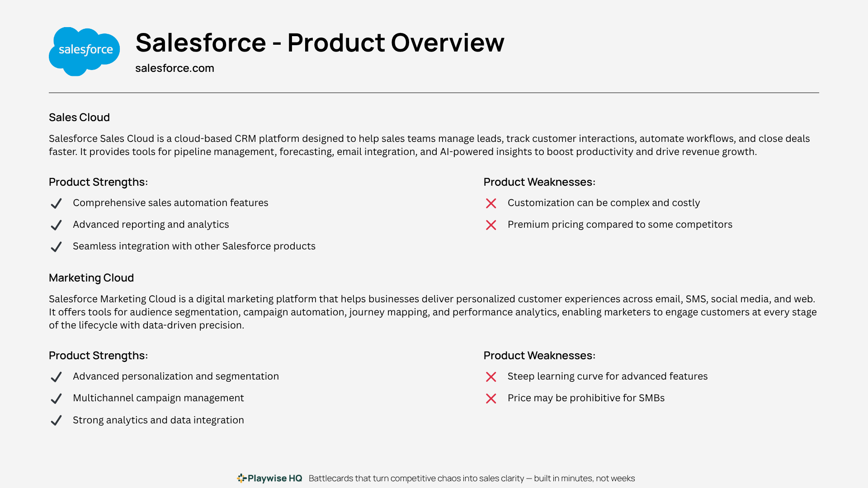The image size is (868, 488).
Task: Click checkmark beside Strong analytics and data integration
Action: 56,420
